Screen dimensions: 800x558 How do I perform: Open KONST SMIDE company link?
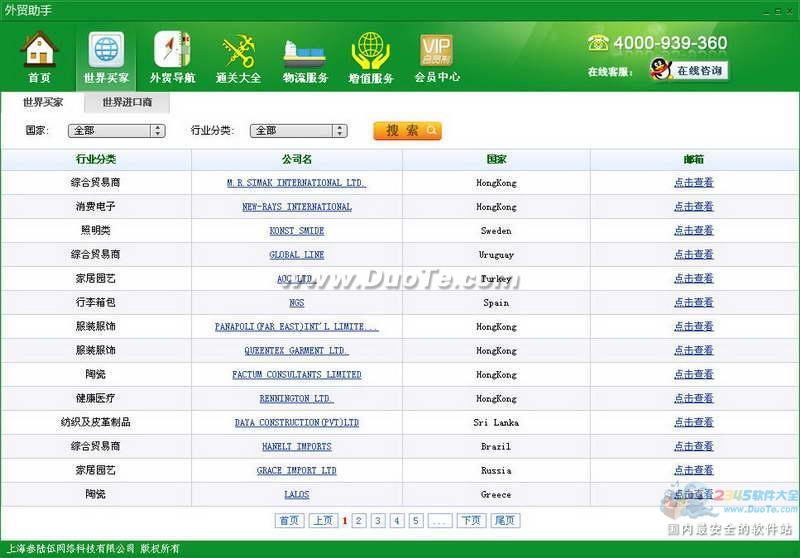tap(297, 231)
